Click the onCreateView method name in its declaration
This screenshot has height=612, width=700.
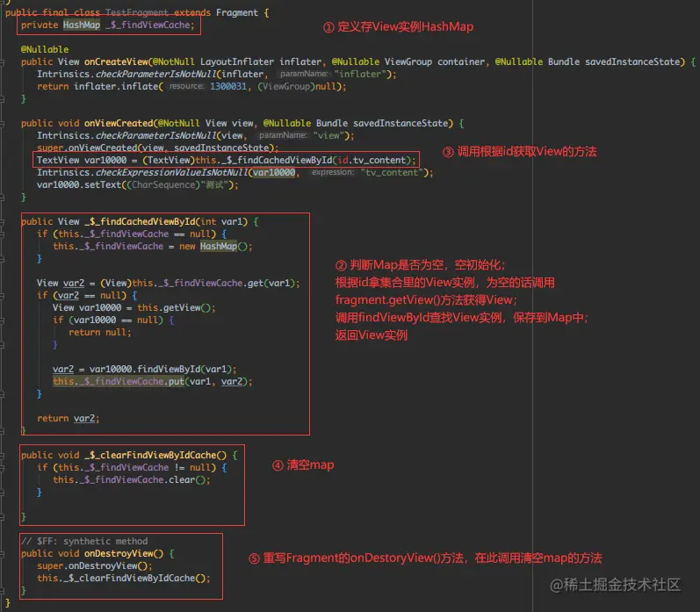[x=116, y=62]
